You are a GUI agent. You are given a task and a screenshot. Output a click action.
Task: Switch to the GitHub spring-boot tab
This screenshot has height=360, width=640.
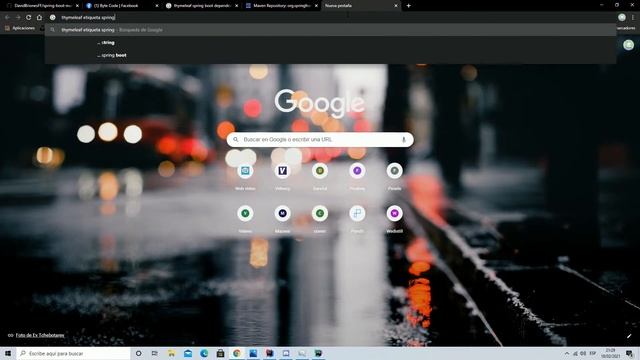[41, 6]
